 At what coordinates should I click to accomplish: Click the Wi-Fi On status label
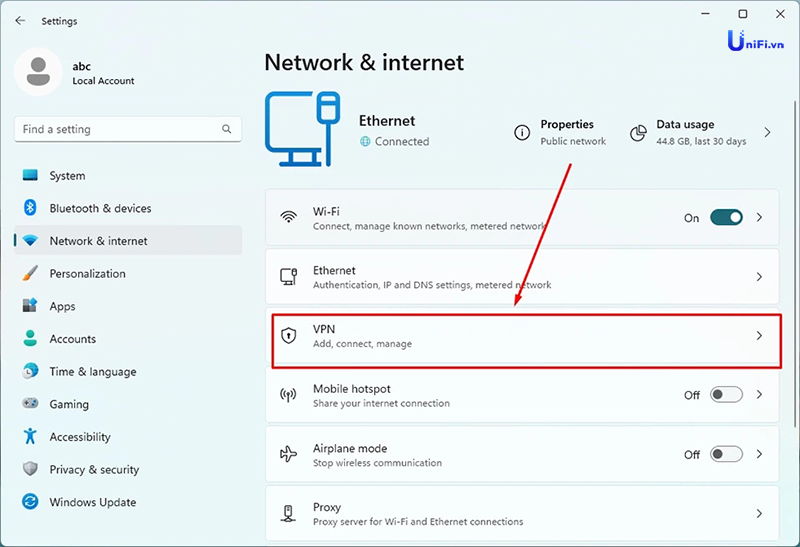pyautogui.click(x=691, y=218)
